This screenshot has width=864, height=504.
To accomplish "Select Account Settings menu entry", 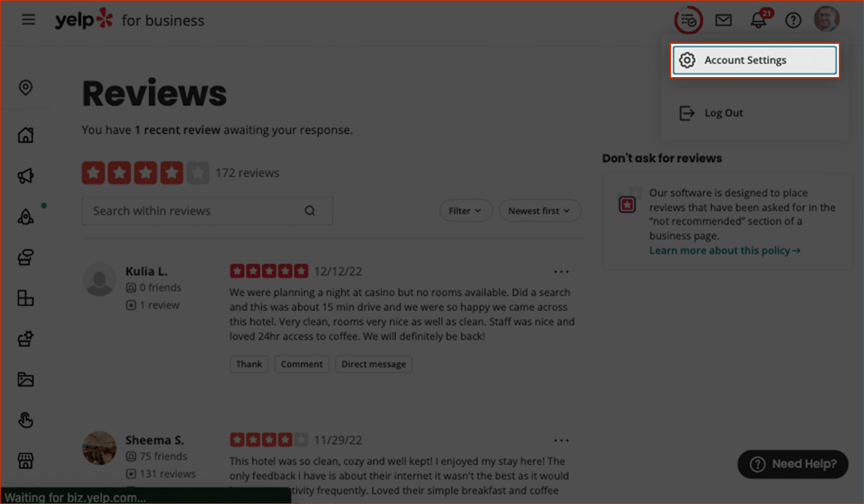I will [755, 60].
